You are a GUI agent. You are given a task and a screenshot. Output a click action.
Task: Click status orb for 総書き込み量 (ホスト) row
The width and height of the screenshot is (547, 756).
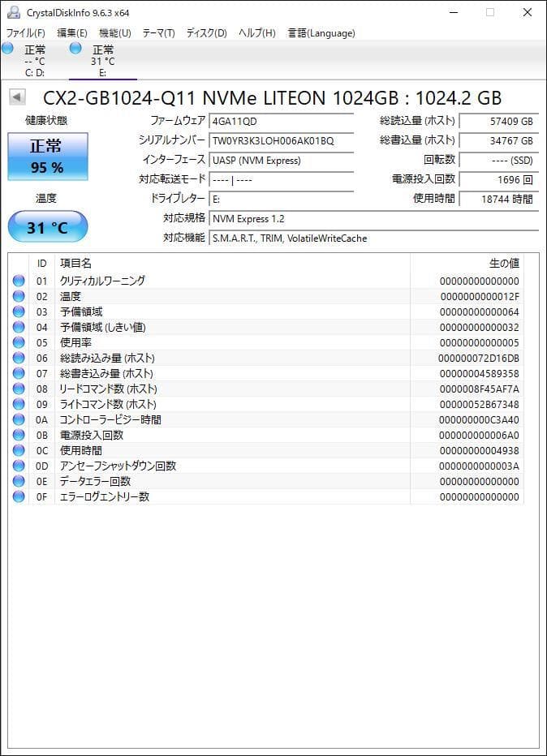coord(19,372)
